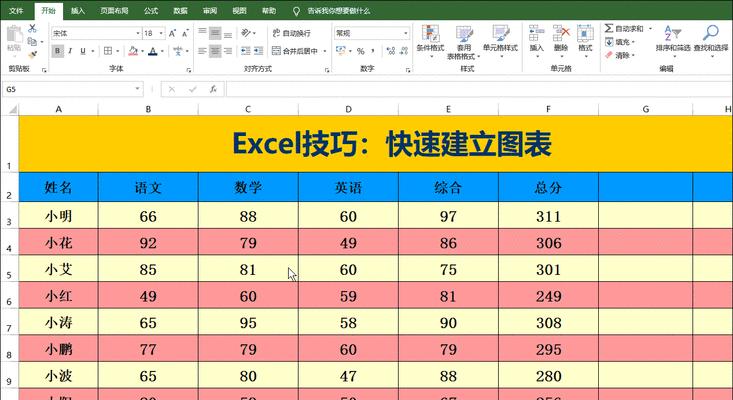Click the Decrease Decimal icon

(403, 51)
